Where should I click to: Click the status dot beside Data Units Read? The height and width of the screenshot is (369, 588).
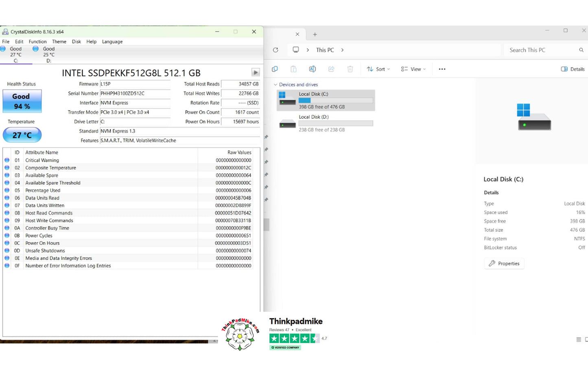(7, 198)
